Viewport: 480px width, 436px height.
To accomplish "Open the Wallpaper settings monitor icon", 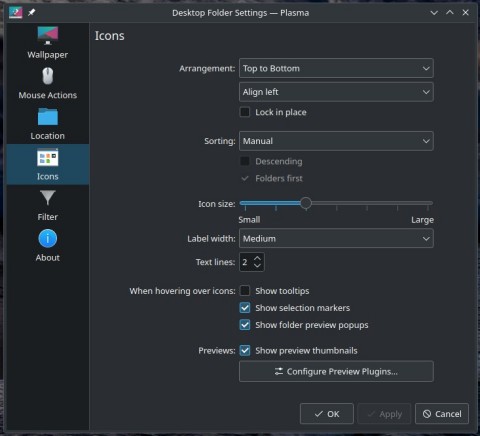I will point(48,35).
